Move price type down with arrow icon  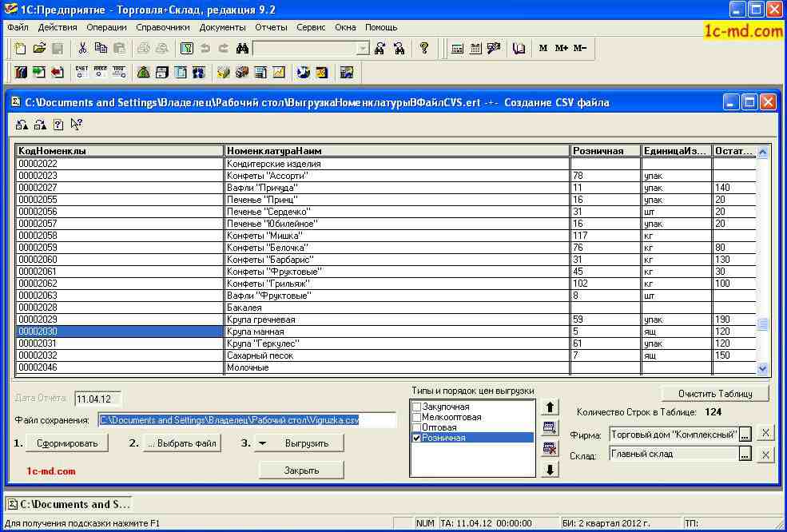550,470
